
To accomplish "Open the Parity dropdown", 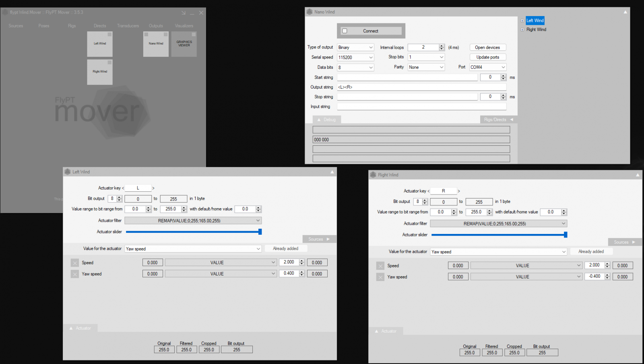I will (x=426, y=67).
